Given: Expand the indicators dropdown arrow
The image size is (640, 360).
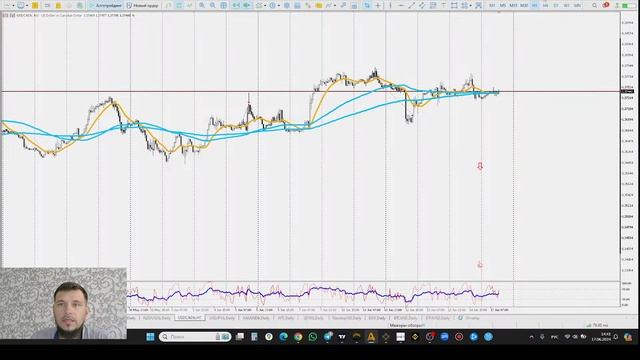Looking at the screenshot, I should (265, 5).
